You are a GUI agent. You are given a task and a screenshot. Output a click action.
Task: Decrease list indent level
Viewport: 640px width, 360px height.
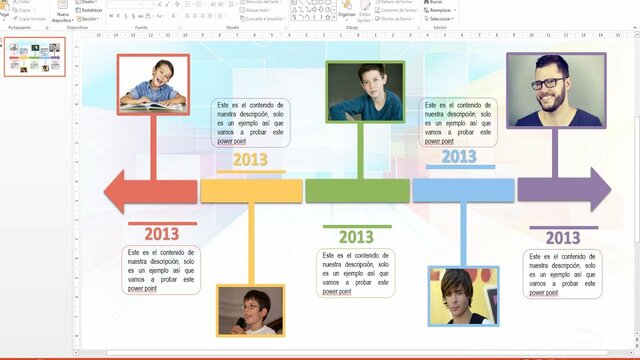coord(213,4)
